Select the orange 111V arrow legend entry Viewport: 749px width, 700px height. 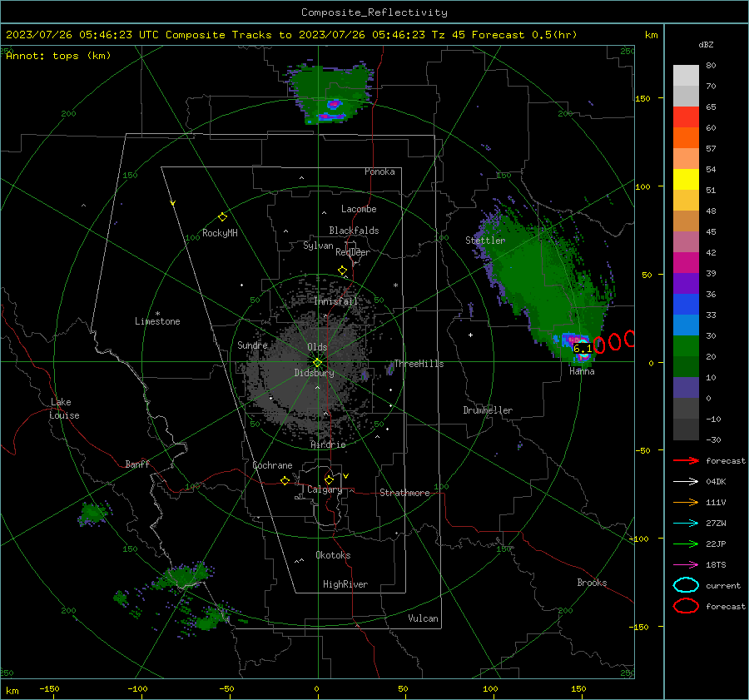686,502
